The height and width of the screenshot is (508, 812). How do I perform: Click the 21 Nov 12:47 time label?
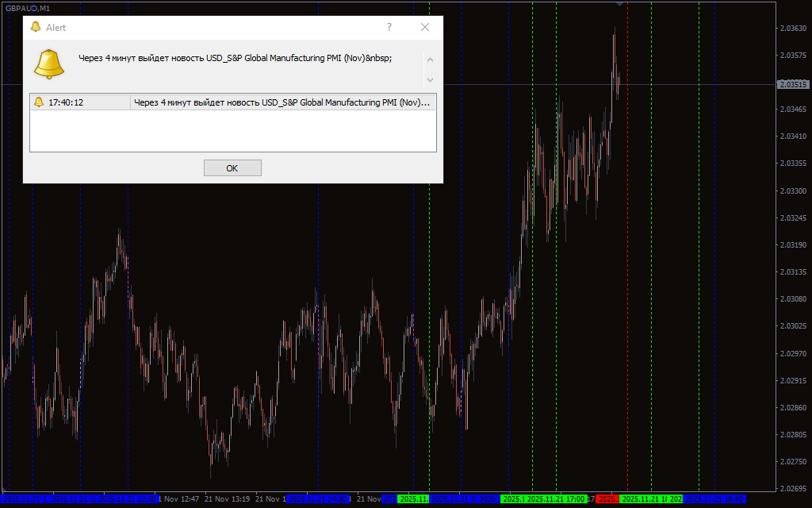coord(179,499)
